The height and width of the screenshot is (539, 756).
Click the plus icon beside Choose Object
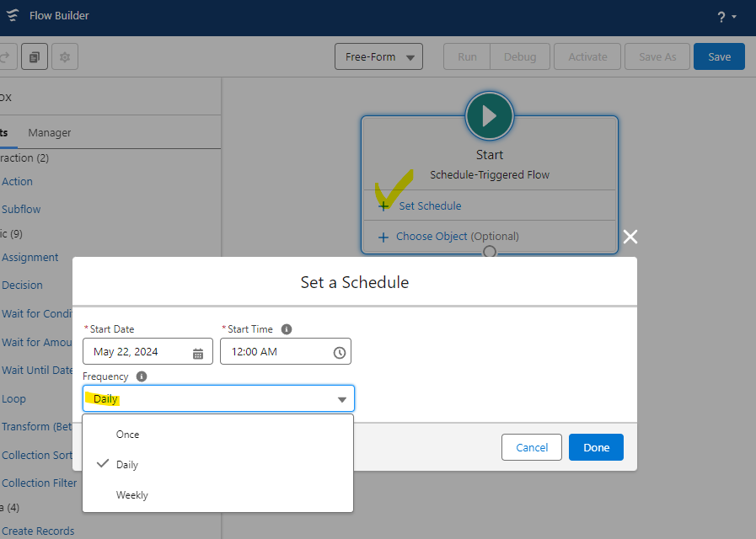pos(383,237)
